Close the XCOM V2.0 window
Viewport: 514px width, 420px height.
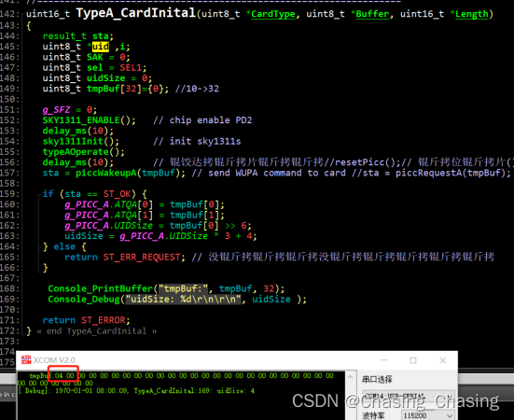point(442,360)
